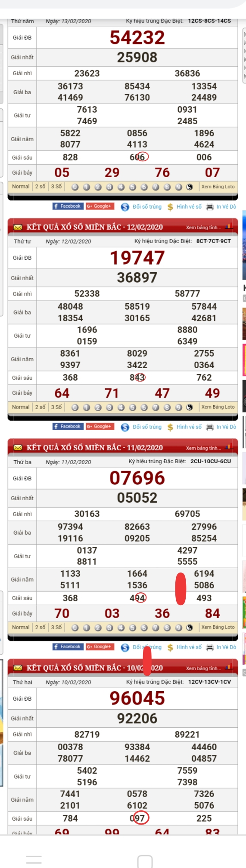Screen dimensions: 246x868
Task: Open printer icon In Vé Dò for 13/02/2020
Action: tap(210, 207)
